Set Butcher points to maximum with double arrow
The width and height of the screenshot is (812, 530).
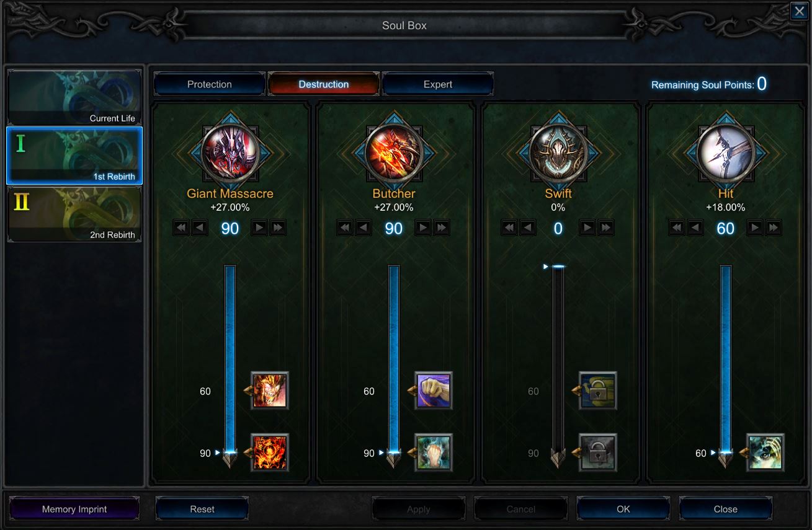pos(442,228)
